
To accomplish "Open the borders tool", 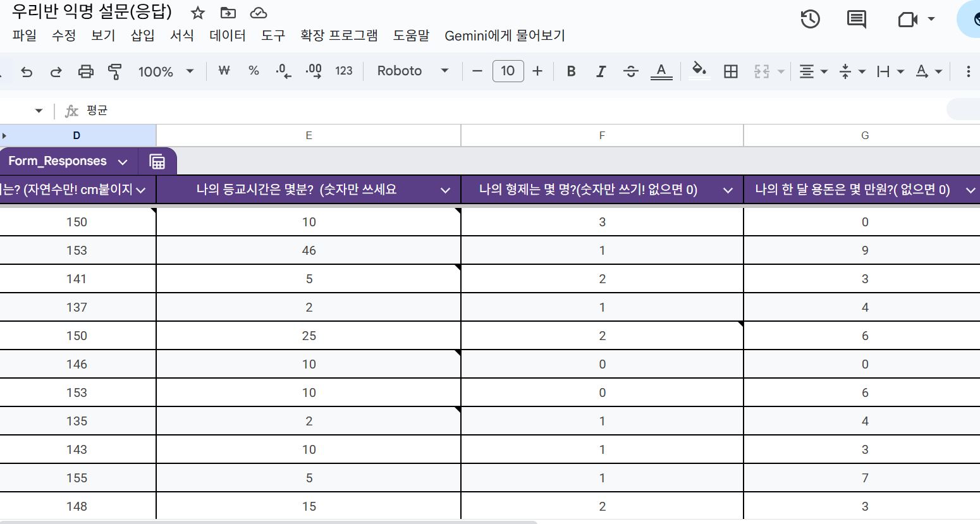I will (x=731, y=71).
